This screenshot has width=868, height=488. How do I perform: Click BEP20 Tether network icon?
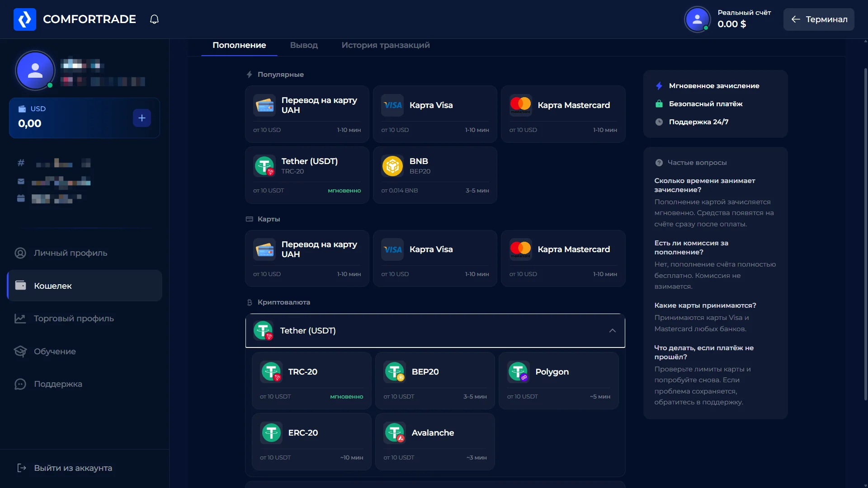click(x=395, y=372)
